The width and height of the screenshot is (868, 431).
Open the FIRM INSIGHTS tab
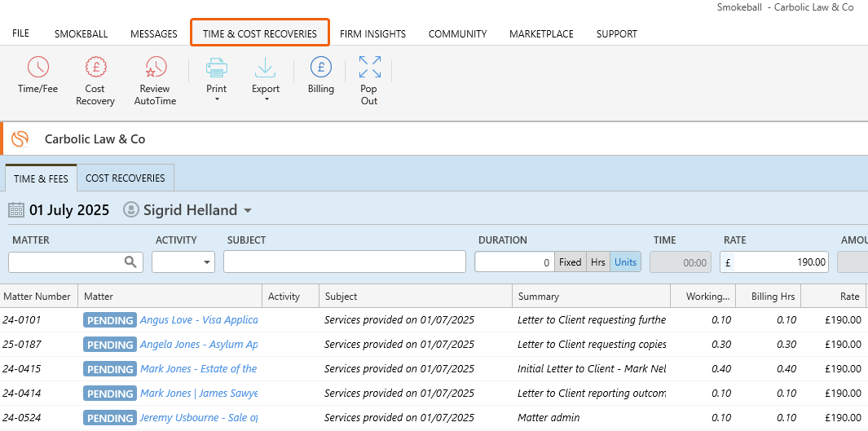[x=372, y=33]
